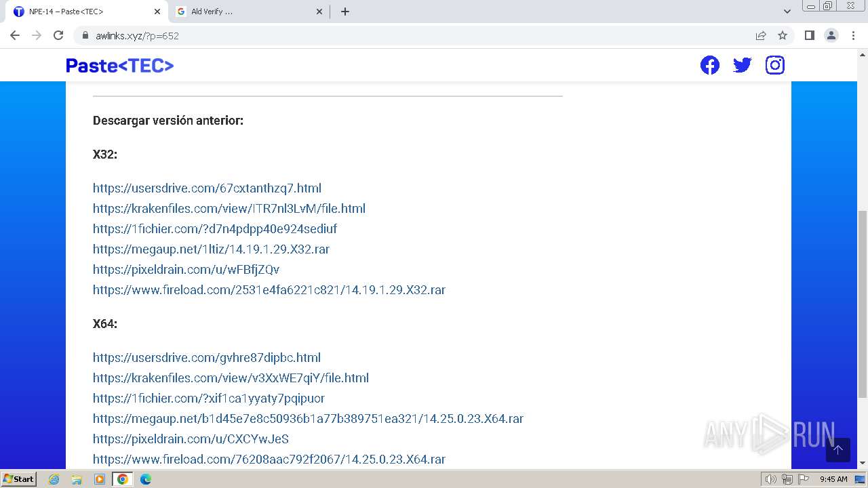Click the scroll-to-top arrow button
This screenshot has width=868, height=488.
[x=837, y=450]
